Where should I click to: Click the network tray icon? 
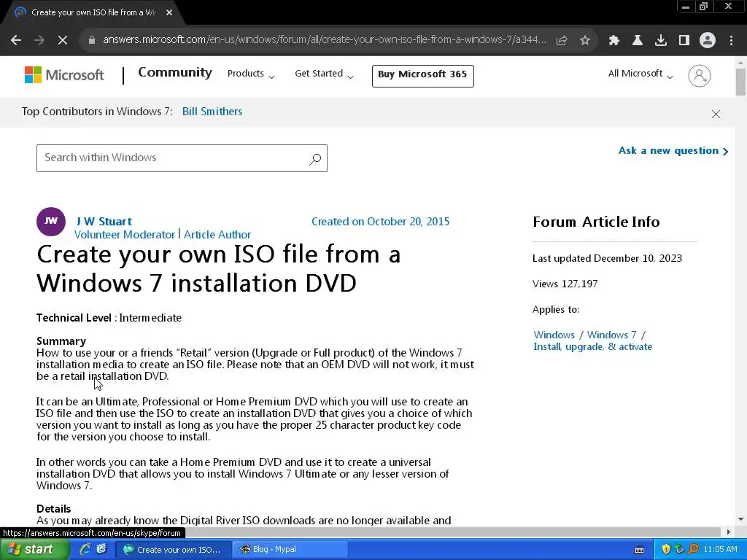point(680,549)
